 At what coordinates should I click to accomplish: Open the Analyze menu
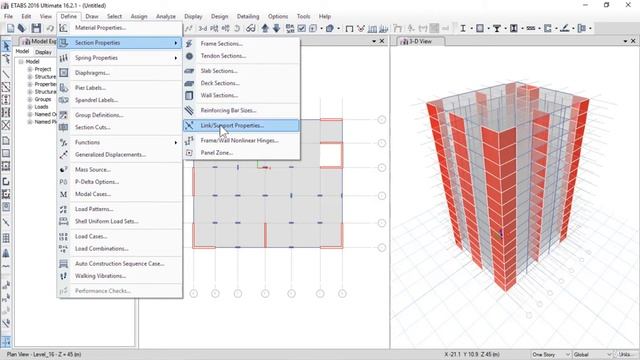coord(166,16)
